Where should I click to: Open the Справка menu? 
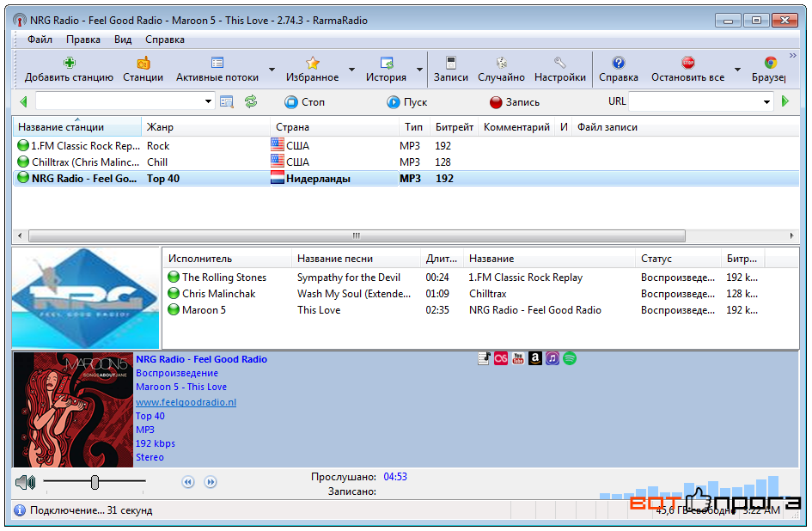165,40
